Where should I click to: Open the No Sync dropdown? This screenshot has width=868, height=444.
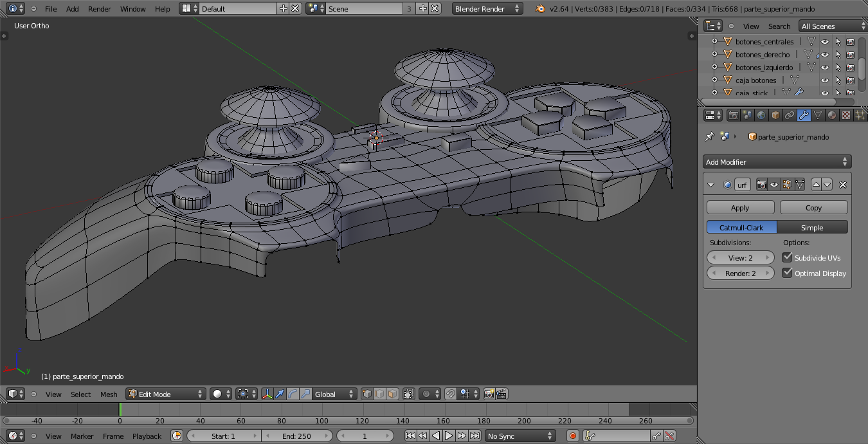click(520, 436)
